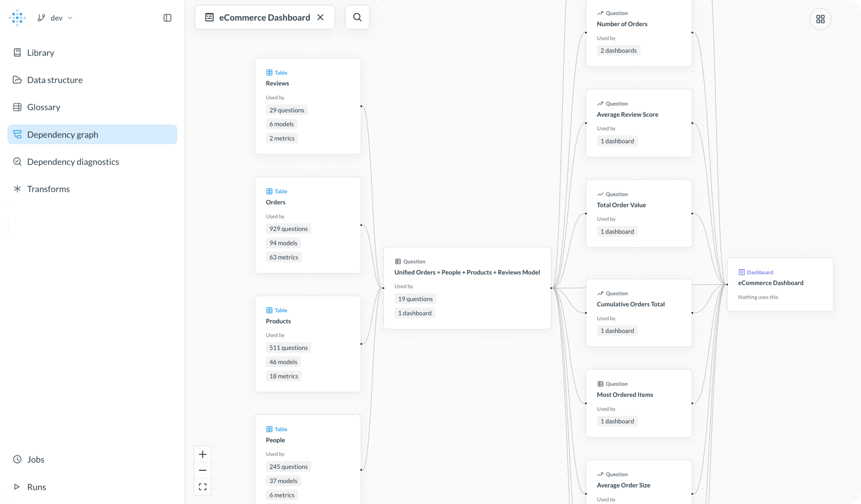861x504 pixels.
Task: Select the Dependency graph icon in sidebar
Action: coord(17,134)
